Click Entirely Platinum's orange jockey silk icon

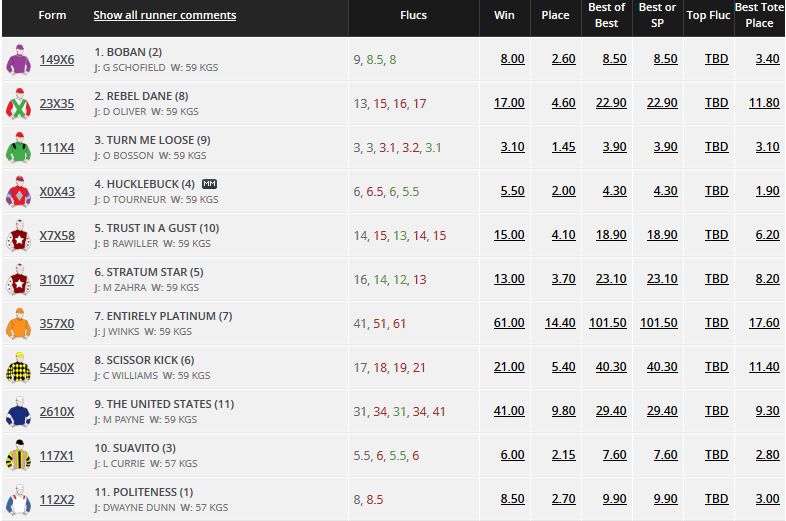tap(17, 324)
